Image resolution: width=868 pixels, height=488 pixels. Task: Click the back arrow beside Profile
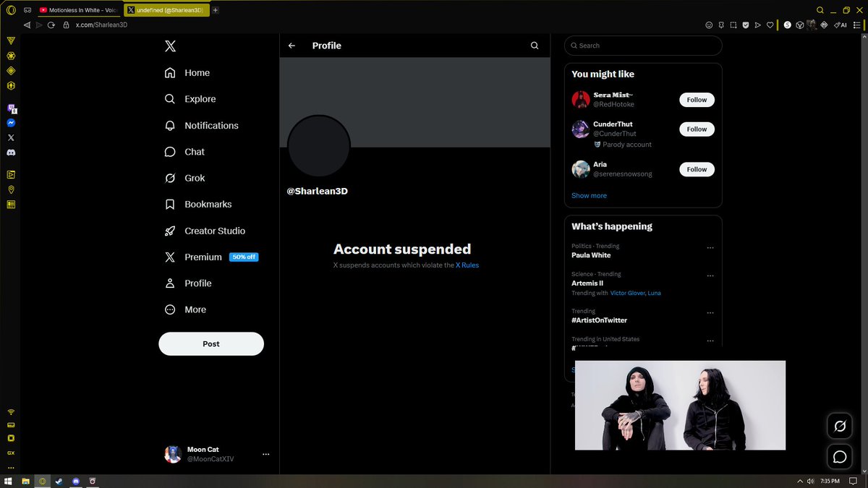pos(292,46)
